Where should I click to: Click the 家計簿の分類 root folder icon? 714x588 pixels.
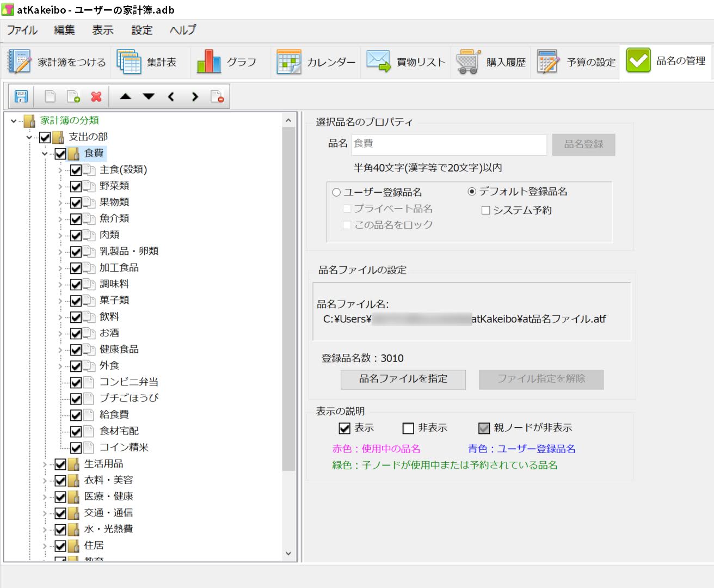pyautogui.click(x=30, y=121)
